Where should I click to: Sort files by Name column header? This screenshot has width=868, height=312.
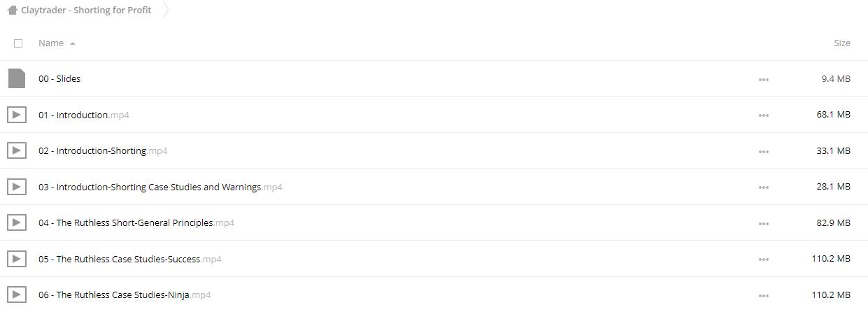click(x=51, y=43)
